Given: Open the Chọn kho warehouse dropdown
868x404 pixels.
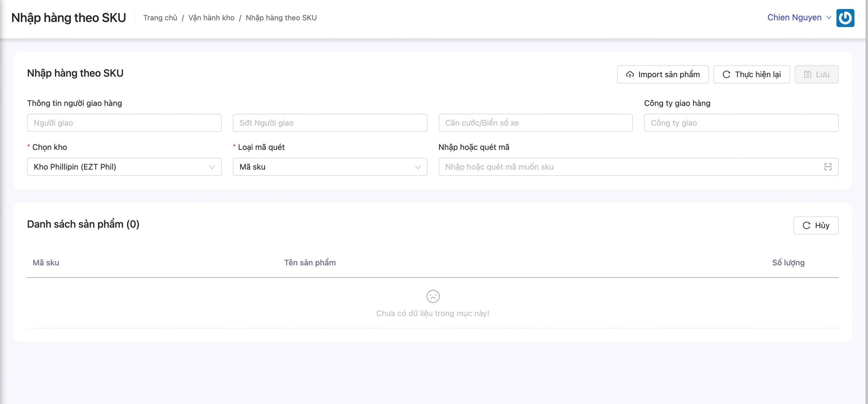Looking at the screenshot, I should 124,167.
